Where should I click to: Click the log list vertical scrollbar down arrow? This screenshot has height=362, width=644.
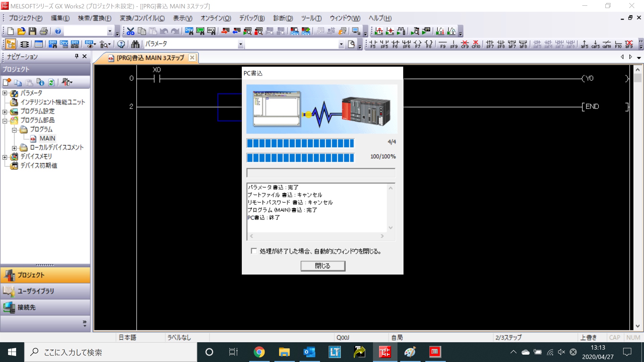click(x=390, y=228)
